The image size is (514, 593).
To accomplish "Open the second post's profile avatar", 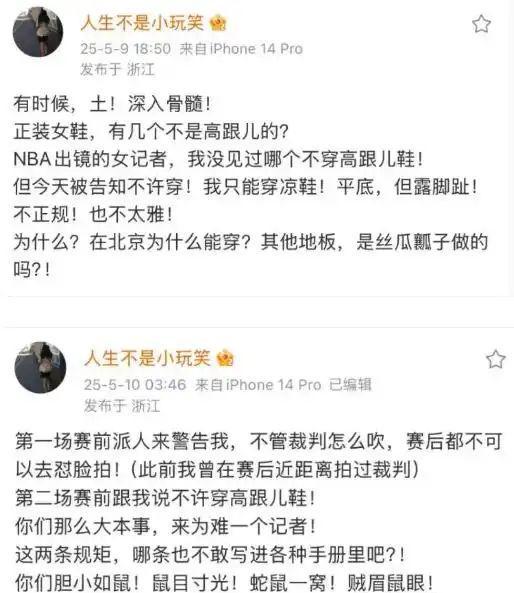I will click(x=40, y=367).
